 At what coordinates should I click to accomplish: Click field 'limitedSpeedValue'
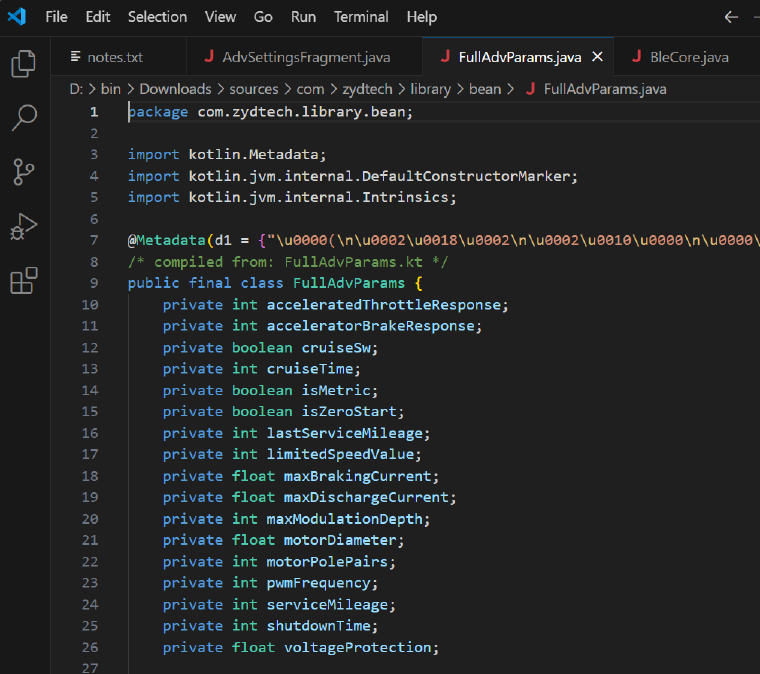[340, 455]
